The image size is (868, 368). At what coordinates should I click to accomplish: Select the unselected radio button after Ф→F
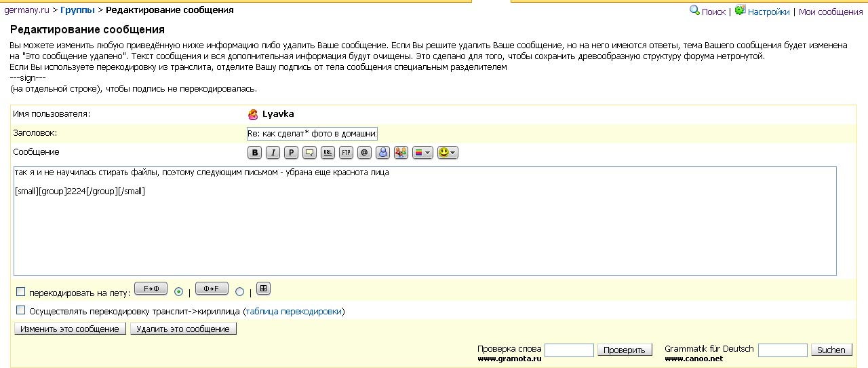(x=239, y=292)
